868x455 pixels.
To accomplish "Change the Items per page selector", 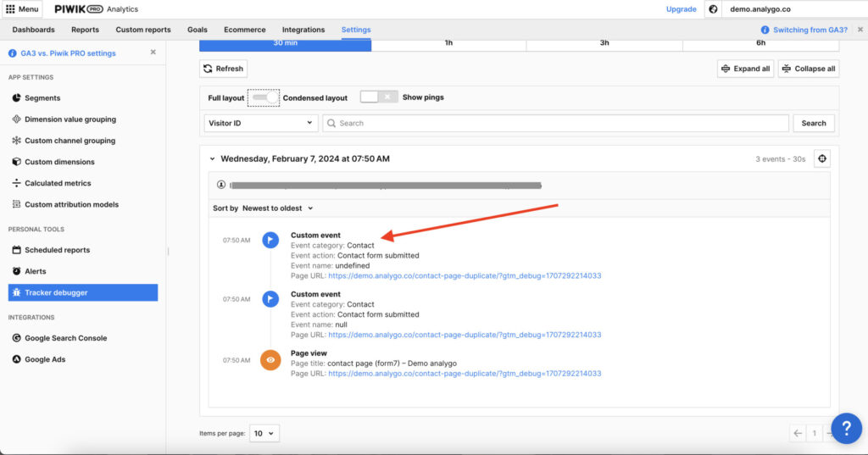I will click(264, 433).
